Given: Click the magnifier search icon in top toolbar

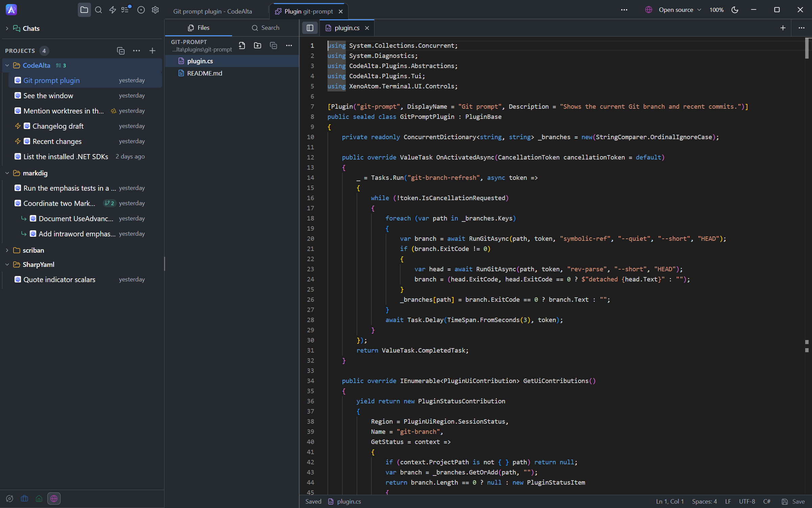Looking at the screenshot, I should pos(98,10).
